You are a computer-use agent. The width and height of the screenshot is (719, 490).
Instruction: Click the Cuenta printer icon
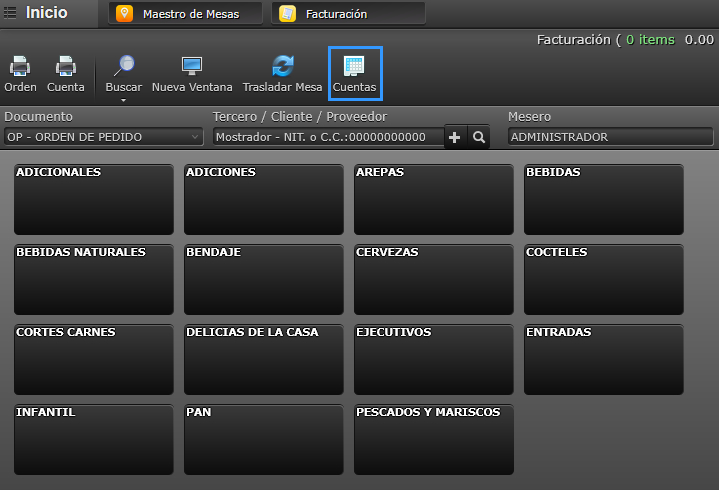[x=66, y=66]
